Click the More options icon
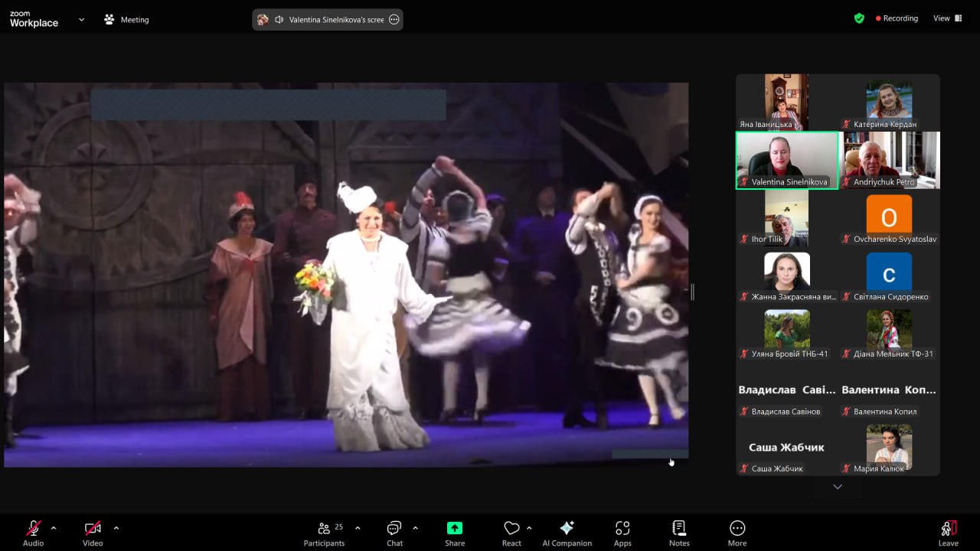Viewport: 980px width, 551px height. 737,533
